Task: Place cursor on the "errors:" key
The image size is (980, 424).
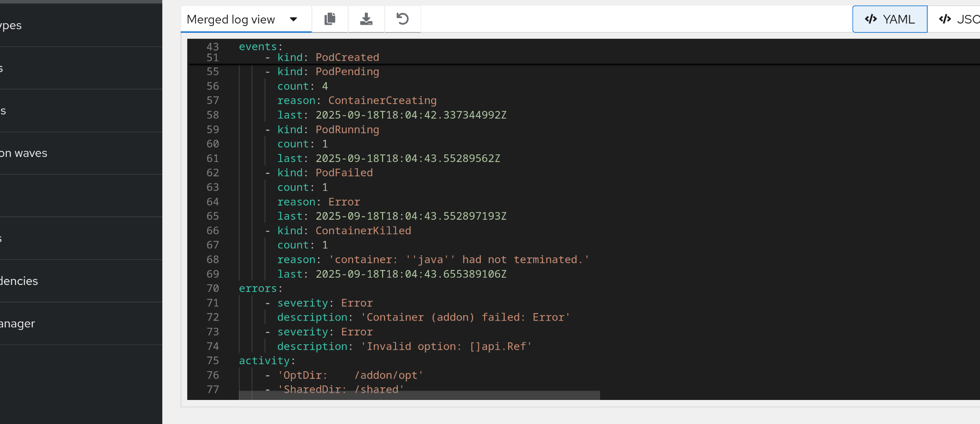Action: click(258, 289)
